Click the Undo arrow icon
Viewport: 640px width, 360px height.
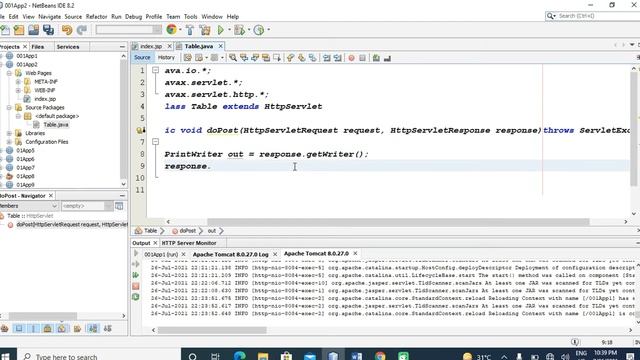(67, 30)
